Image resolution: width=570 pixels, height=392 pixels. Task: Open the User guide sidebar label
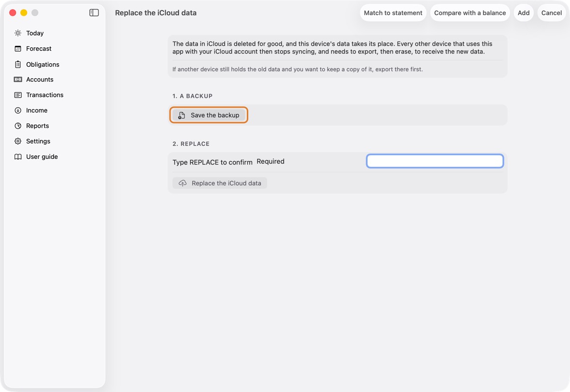click(x=42, y=156)
